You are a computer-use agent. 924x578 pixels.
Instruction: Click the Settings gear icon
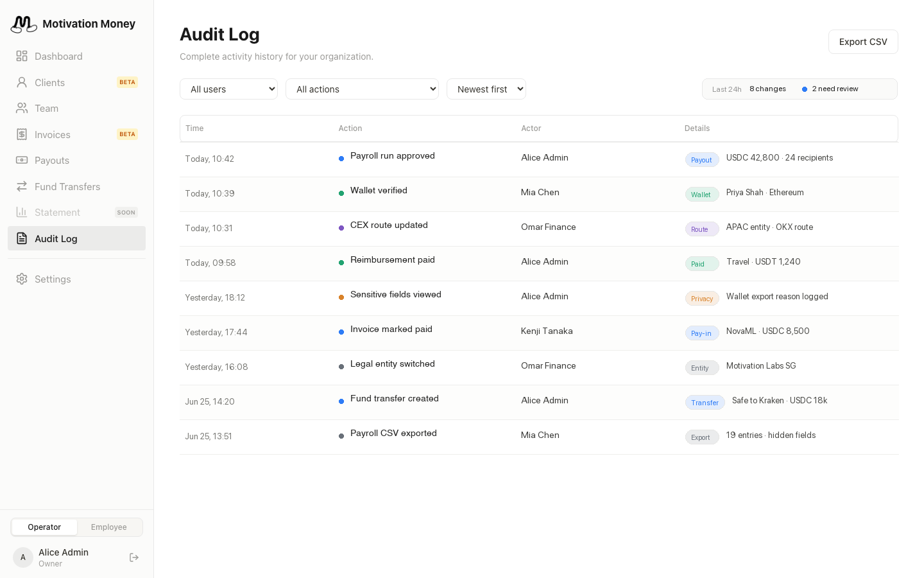point(22,279)
